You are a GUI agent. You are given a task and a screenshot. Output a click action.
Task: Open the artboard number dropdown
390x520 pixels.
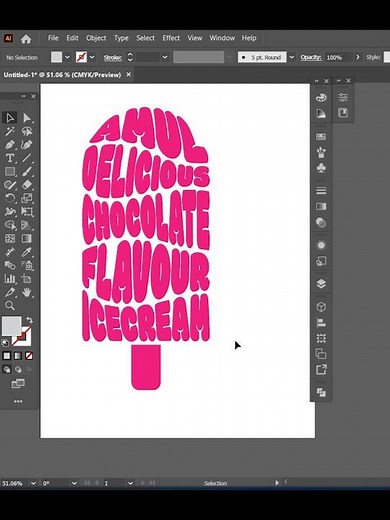point(130,483)
